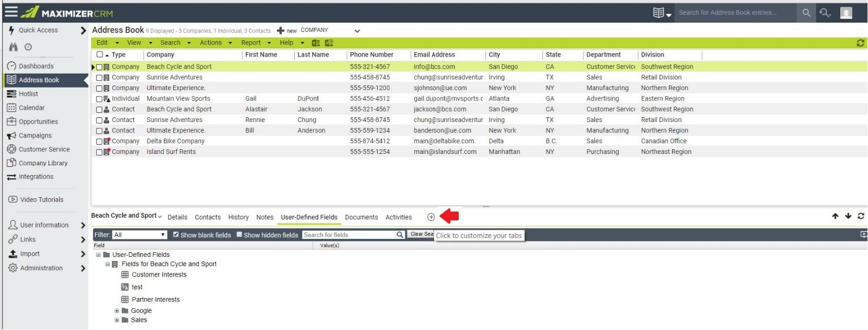Click the search magnifier icon in top bar
The width and height of the screenshot is (868, 330).
point(806,13)
